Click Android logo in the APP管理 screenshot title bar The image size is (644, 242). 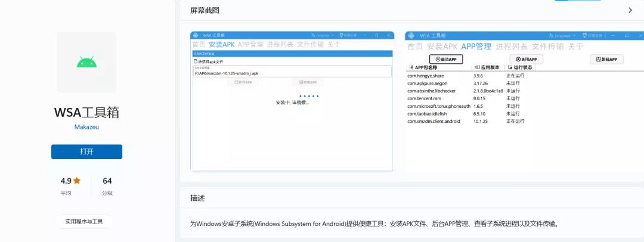point(411,36)
